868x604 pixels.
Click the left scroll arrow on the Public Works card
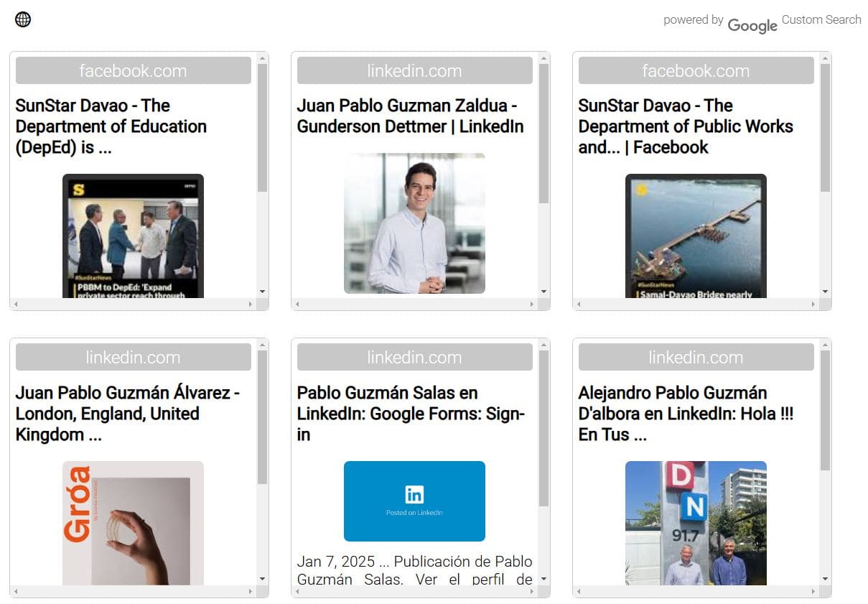(579, 305)
